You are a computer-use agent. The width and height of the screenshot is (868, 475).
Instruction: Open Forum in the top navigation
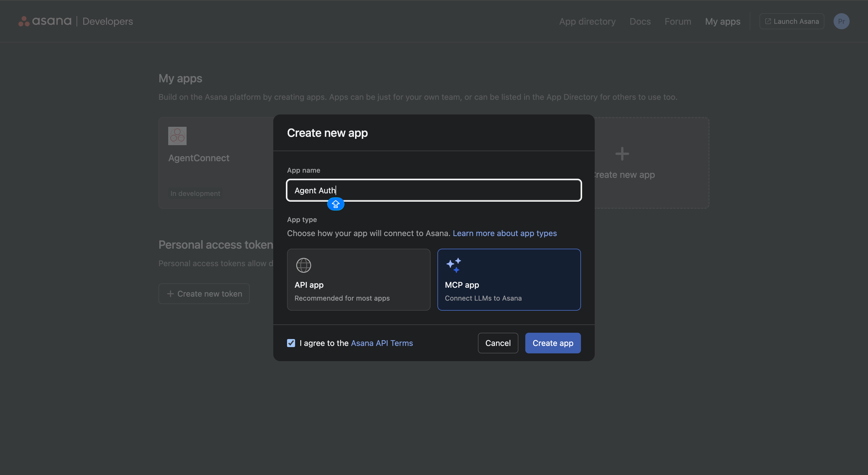click(x=678, y=22)
